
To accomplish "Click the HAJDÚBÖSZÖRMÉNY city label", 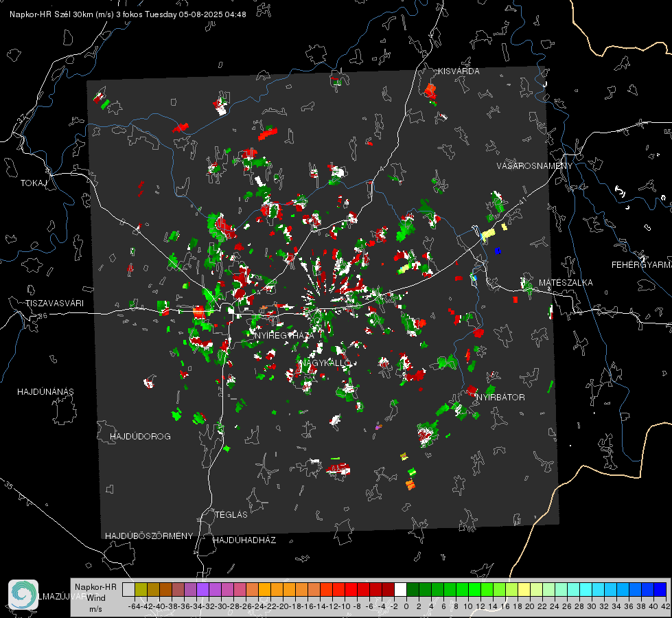I will point(149,536).
